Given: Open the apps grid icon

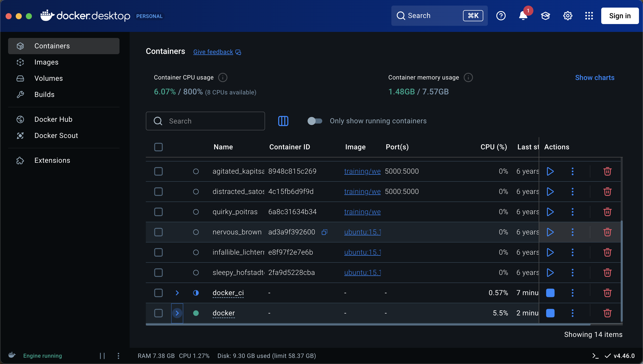Looking at the screenshot, I should pos(589,16).
